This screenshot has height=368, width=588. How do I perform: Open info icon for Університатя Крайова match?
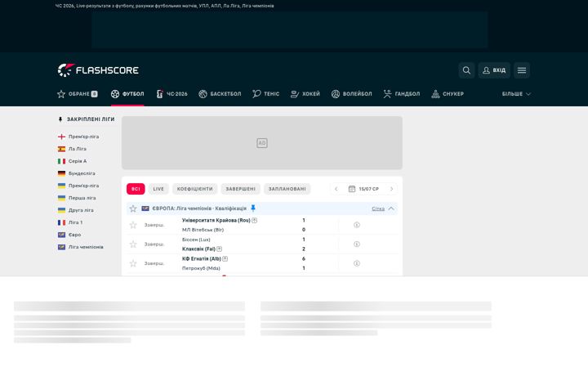pyautogui.click(x=357, y=225)
